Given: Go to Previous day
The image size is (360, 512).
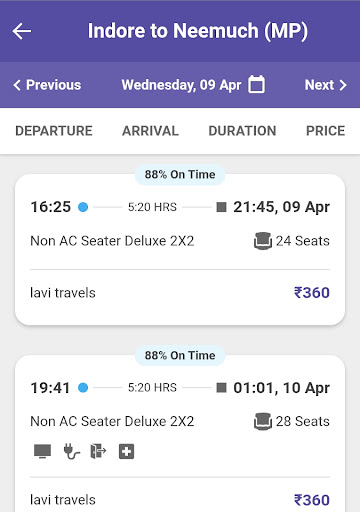Looking at the screenshot, I should click(x=47, y=85).
